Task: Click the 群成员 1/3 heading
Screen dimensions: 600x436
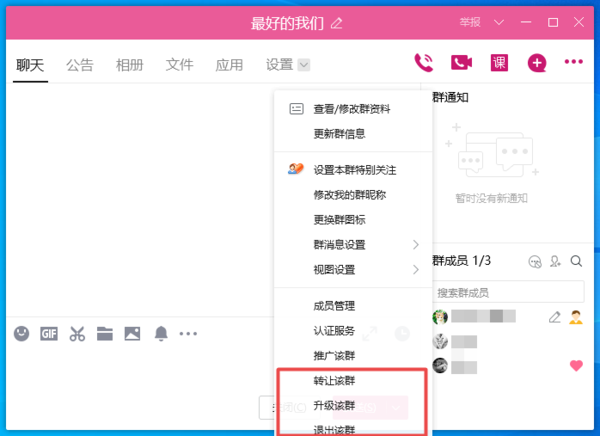Action: click(x=461, y=261)
